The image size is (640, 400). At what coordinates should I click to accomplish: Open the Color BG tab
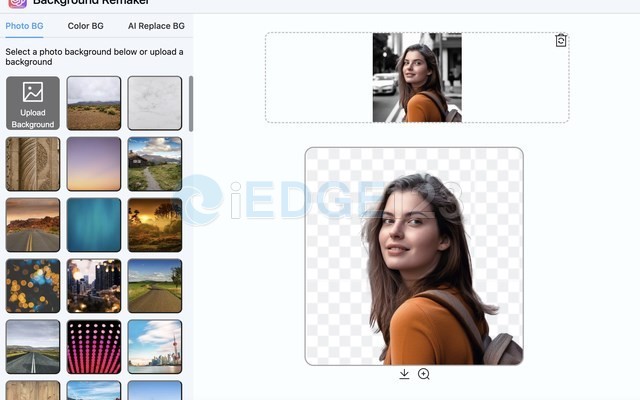click(x=85, y=26)
